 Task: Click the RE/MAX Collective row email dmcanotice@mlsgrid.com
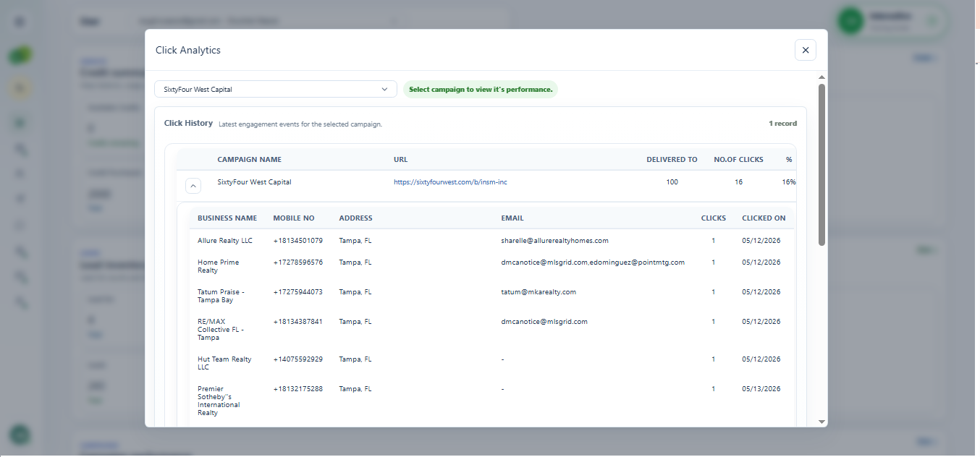pyautogui.click(x=544, y=322)
